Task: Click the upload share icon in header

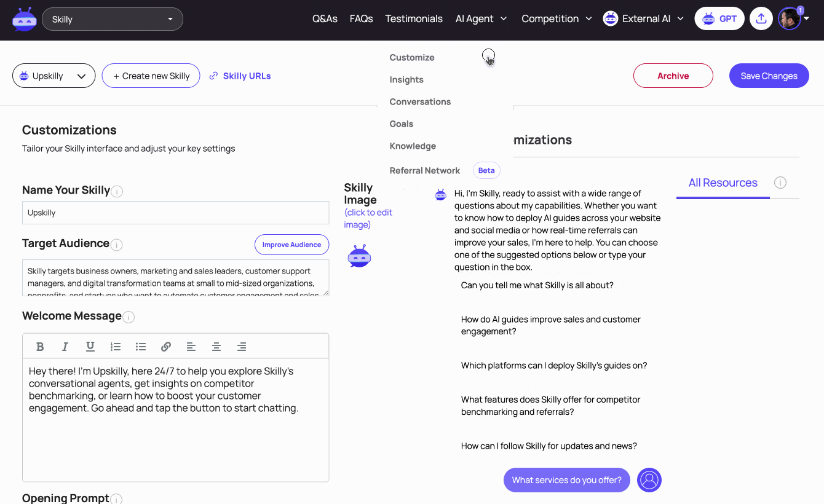Action: [761, 18]
